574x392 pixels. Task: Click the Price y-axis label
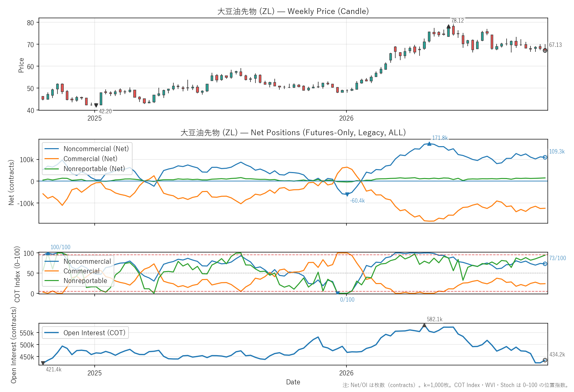click(x=21, y=65)
